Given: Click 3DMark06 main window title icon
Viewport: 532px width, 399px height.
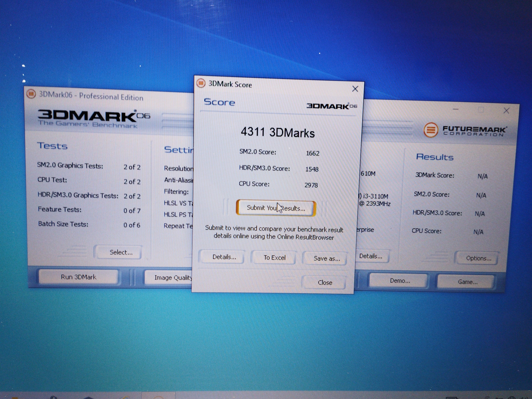Looking at the screenshot, I should point(31,94).
